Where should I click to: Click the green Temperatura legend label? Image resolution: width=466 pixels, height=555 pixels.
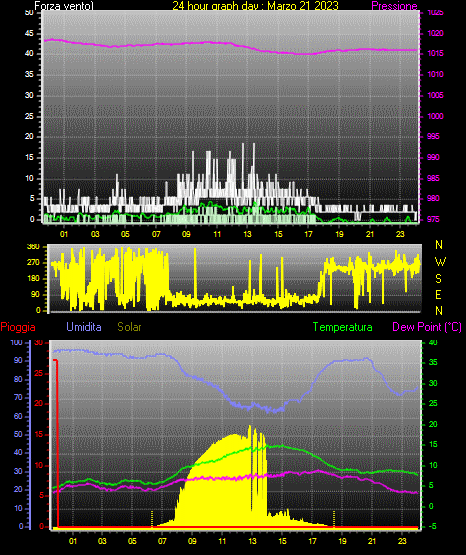(342, 327)
